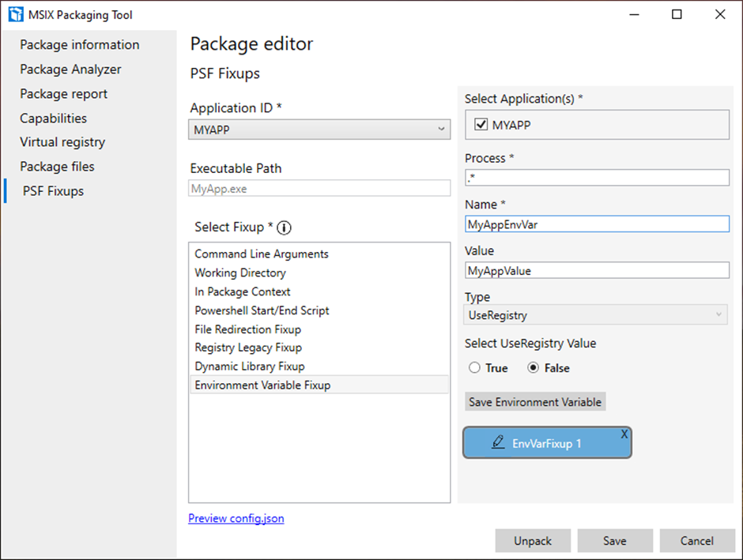Focus the Process input field
This screenshot has height=560, width=743.
pos(597,178)
